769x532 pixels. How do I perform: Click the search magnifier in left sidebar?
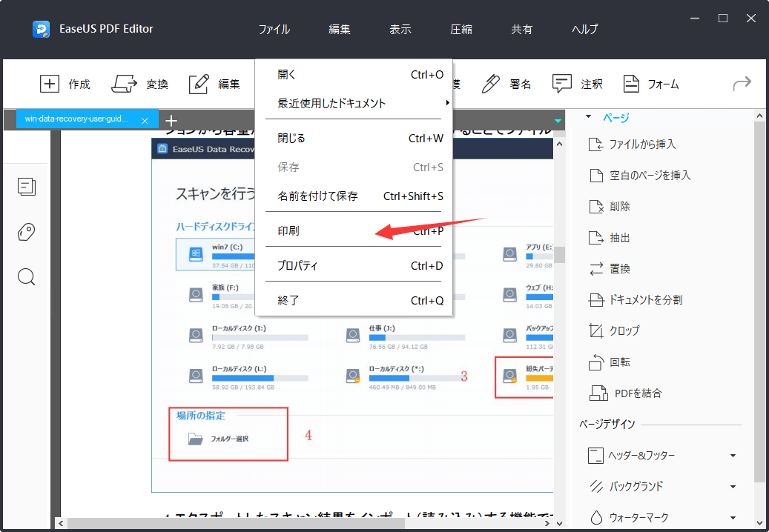click(27, 277)
